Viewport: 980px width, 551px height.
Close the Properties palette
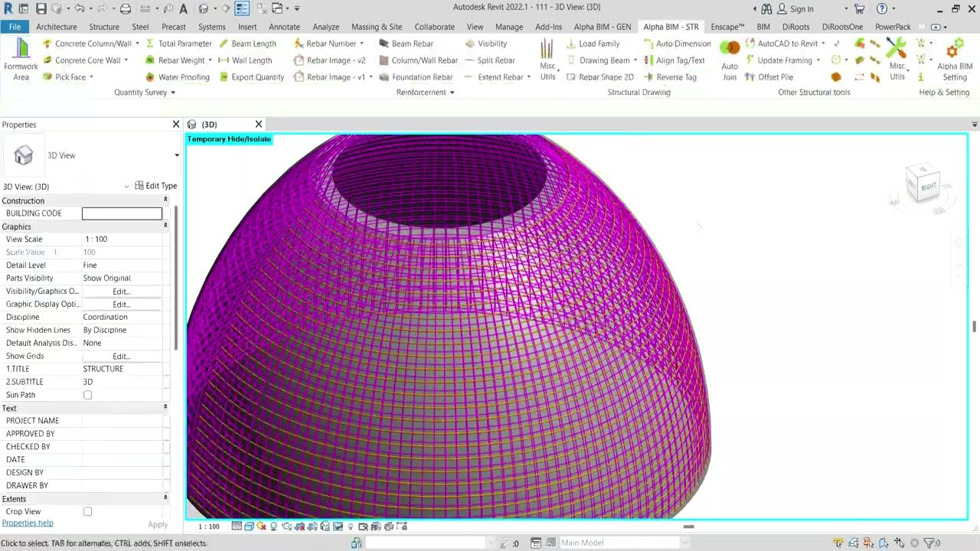176,124
